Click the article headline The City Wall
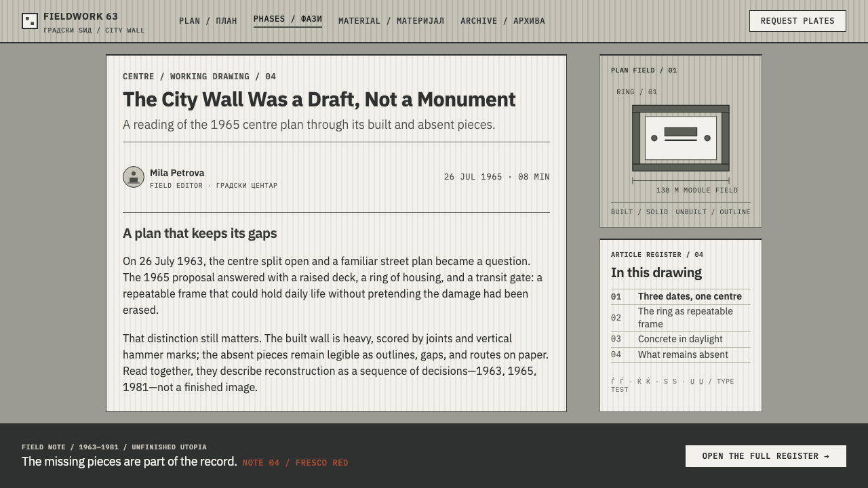 click(x=319, y=100)
